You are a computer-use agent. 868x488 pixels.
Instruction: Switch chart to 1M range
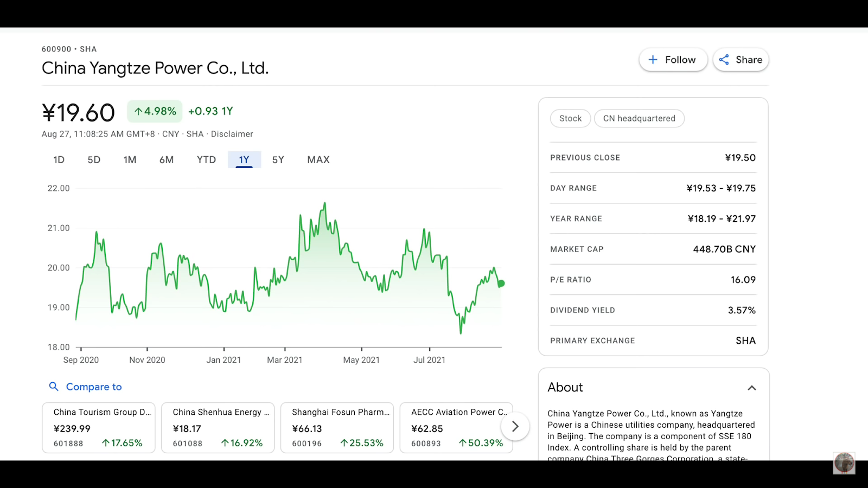(130, 159)
